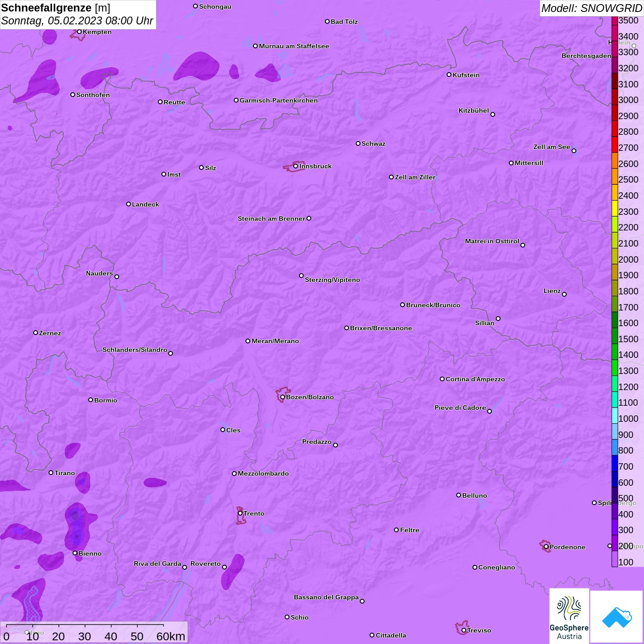
Task: Click the Cles town marker
Action: (223, 430)
